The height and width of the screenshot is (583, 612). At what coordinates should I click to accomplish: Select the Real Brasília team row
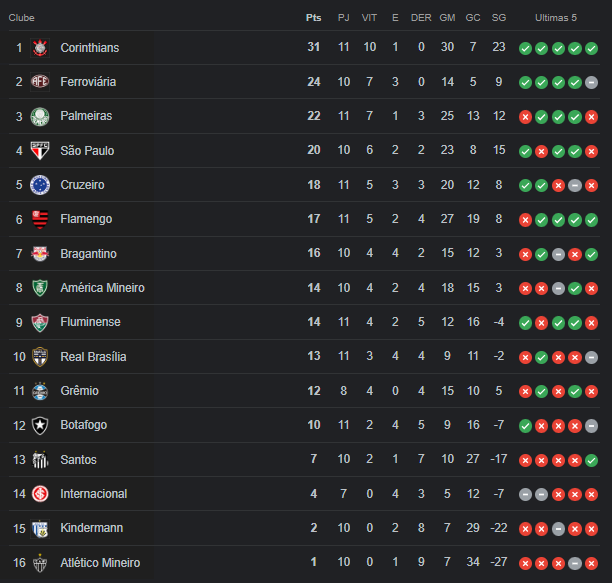pos(304,357)
